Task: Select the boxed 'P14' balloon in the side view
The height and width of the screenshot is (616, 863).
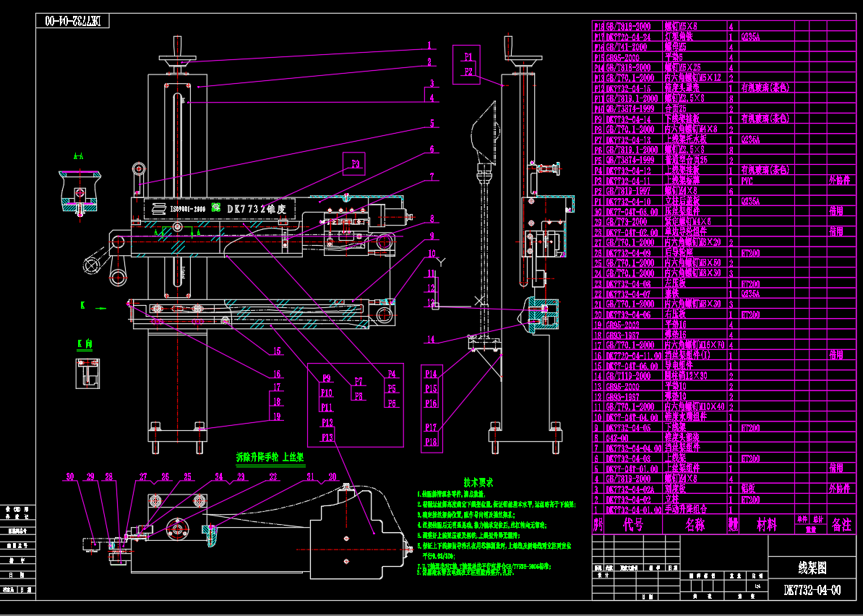Action: pos(431,374)
